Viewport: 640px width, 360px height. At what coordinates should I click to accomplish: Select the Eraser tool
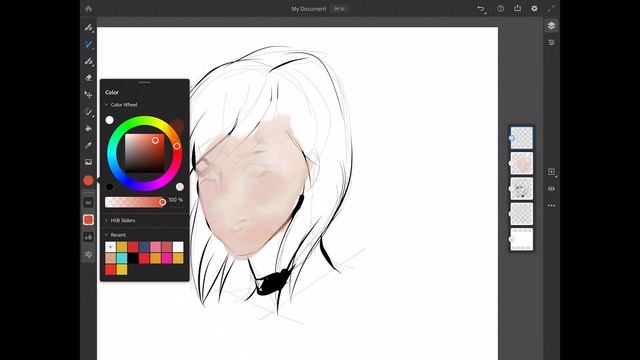pyautogui.click(x=89, y=78)
